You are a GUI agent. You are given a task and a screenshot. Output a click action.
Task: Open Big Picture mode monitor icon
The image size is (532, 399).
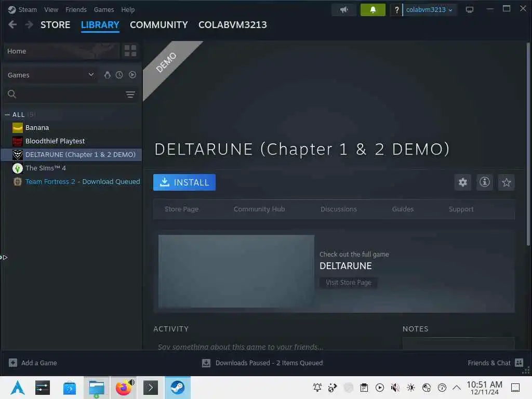(x=470, y=9)
